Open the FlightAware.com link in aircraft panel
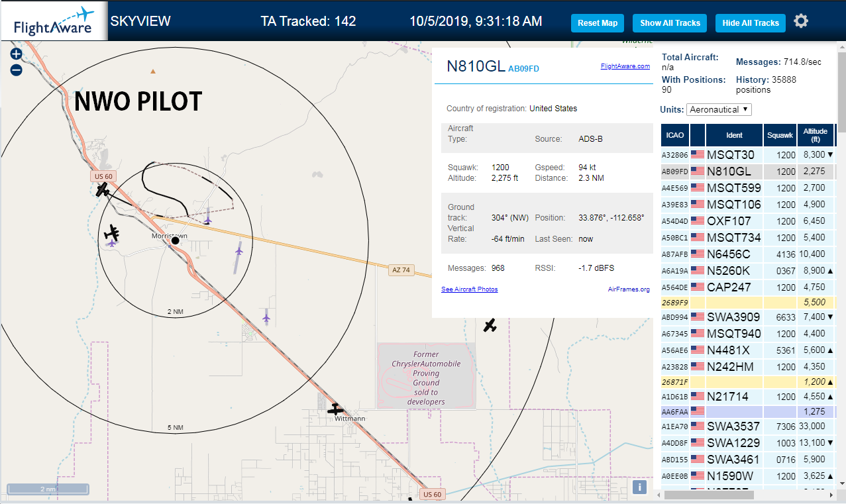This screenshot has width=846, height=504. point(625,66)
